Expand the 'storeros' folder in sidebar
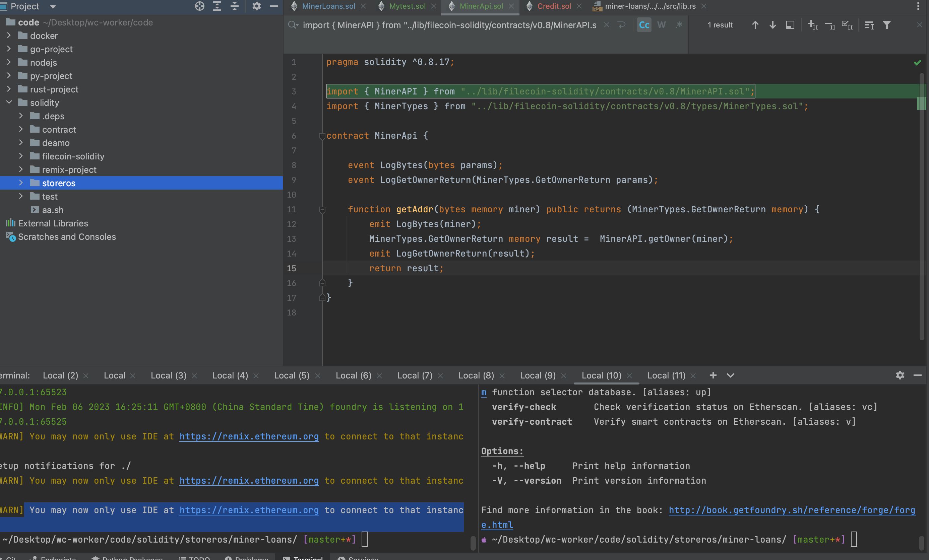The width and height of the screenshot is (929, 560). tap(19, 183)
